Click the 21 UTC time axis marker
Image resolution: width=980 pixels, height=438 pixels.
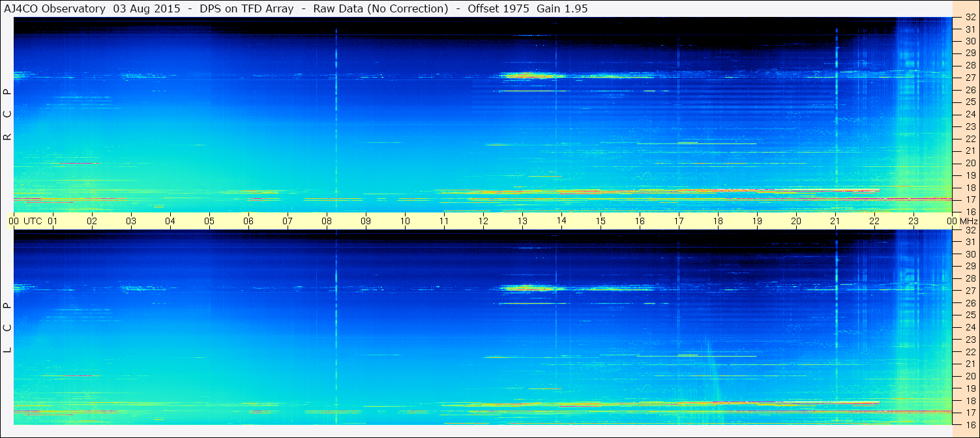click(835, 221)
